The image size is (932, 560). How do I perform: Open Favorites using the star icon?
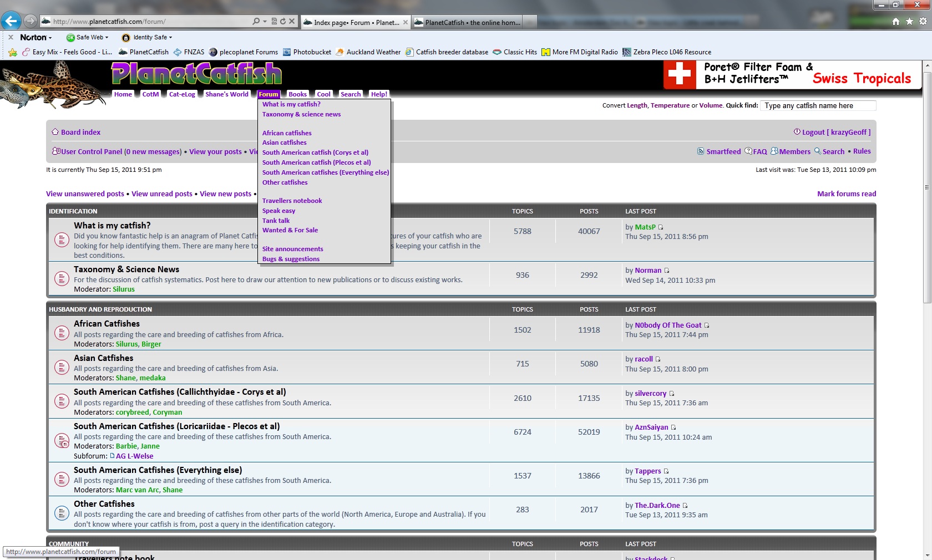909,22
